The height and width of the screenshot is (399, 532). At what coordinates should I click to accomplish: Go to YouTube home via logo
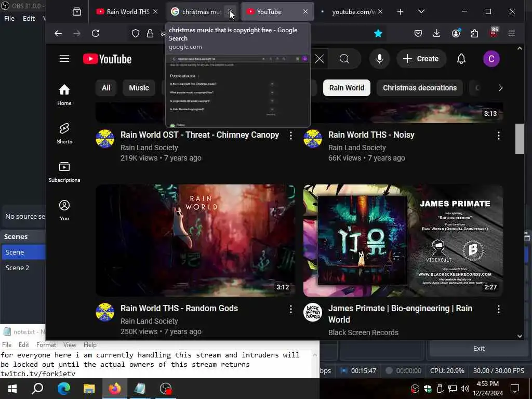point(107,59)
